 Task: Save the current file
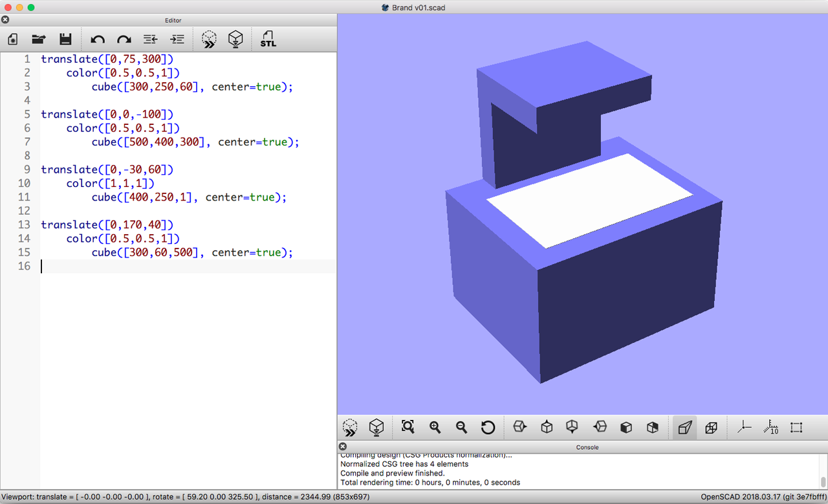point(65,39)
